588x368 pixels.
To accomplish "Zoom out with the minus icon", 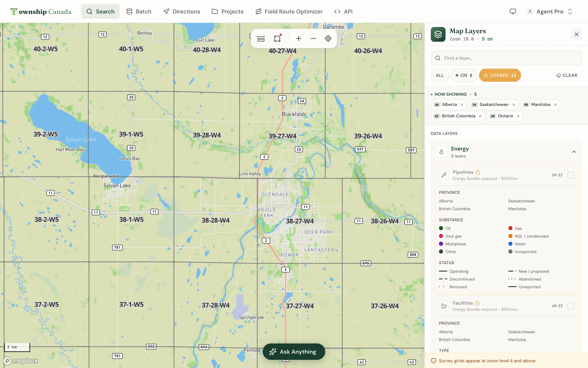I will [313, 39].
